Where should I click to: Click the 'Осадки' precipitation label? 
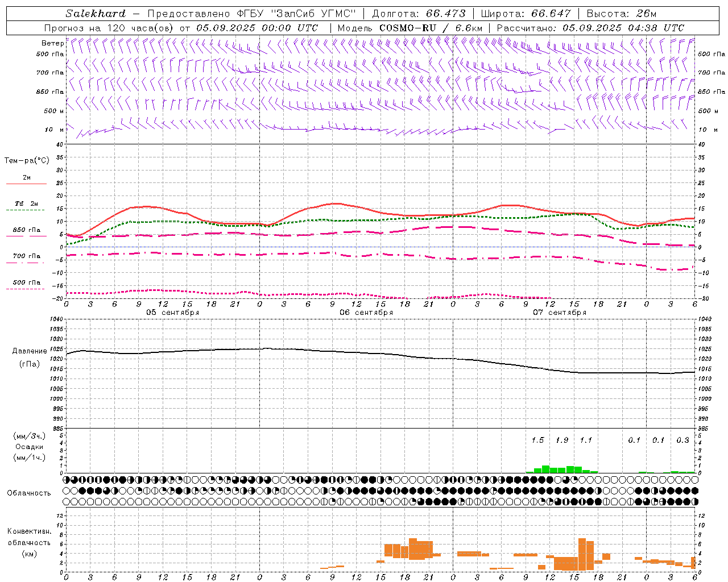pyautogui.click(x=30, y=447)
